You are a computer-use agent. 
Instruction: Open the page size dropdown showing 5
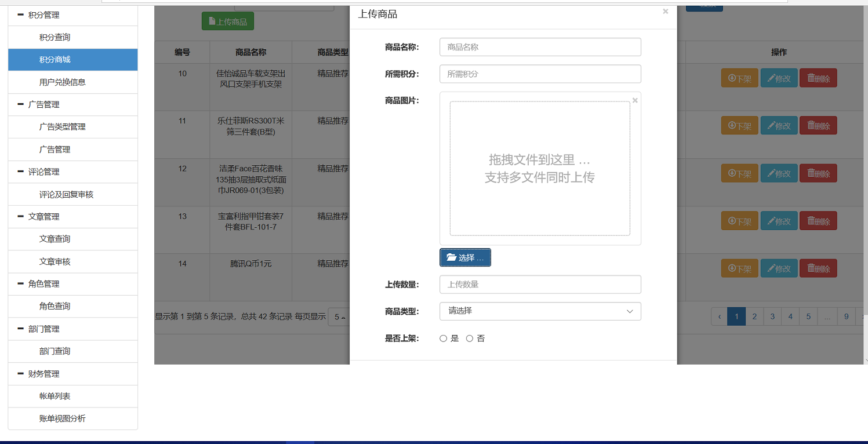[338, 317]
